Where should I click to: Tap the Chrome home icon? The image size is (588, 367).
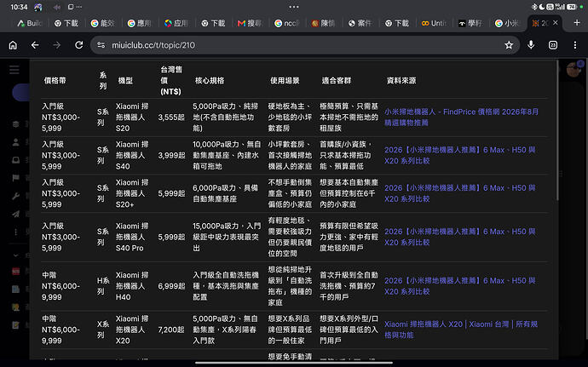click(x=13, y=45)
